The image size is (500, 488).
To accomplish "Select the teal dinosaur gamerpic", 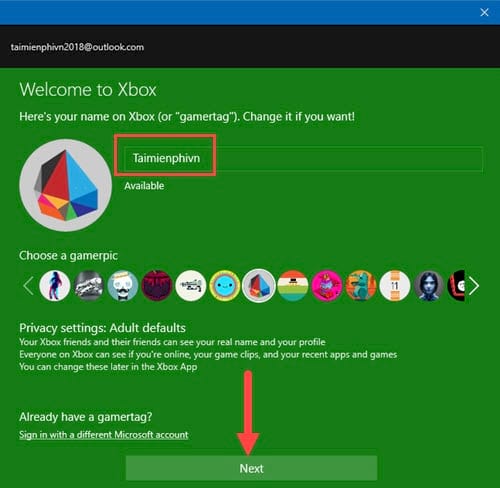I will point(361,286).
